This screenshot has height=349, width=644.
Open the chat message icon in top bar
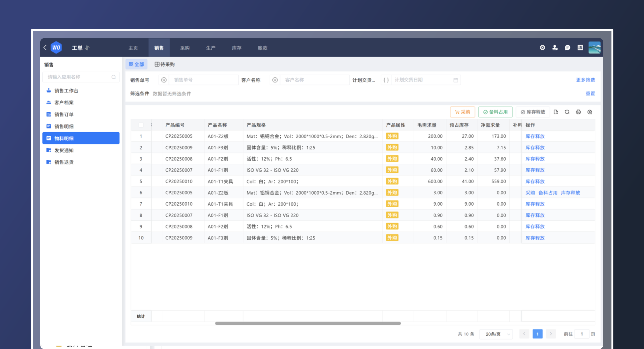pyautogui.click(x=568, y=48)
